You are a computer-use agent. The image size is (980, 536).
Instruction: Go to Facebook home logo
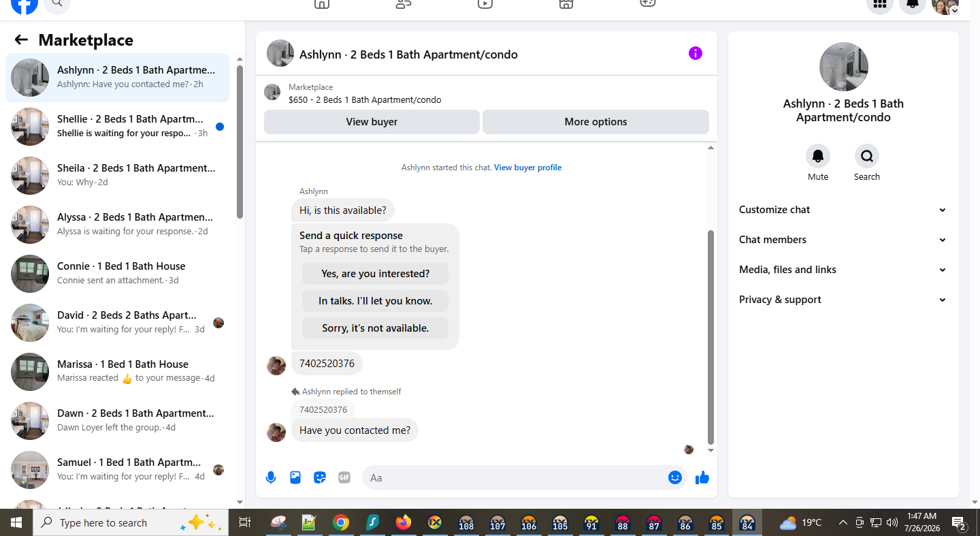pos(24,4)
